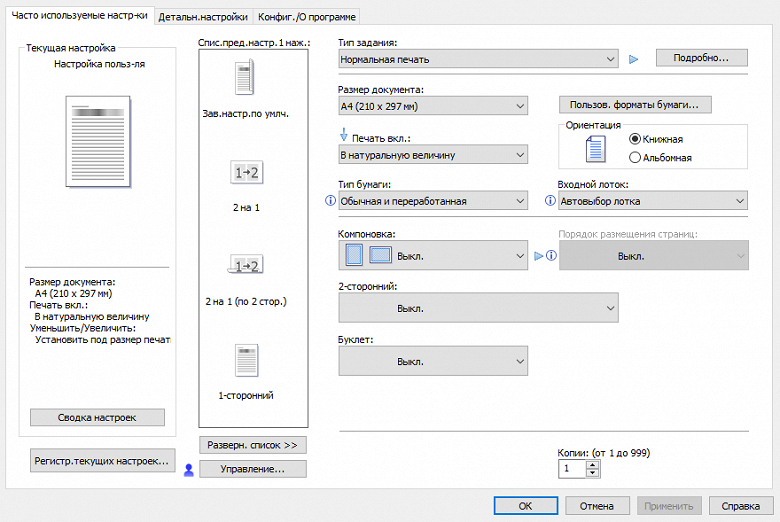Click the user icon beside Управление
780x522 pixels.
tap(188, 469)
